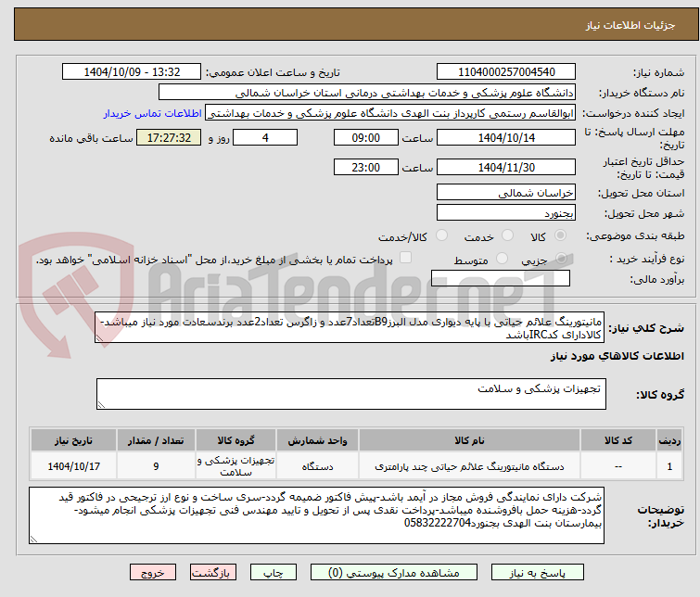The image size is (700, 597).
Task: Click the empty برآورد مالی field
Action: pyautogui.click(x=501, y=278)
